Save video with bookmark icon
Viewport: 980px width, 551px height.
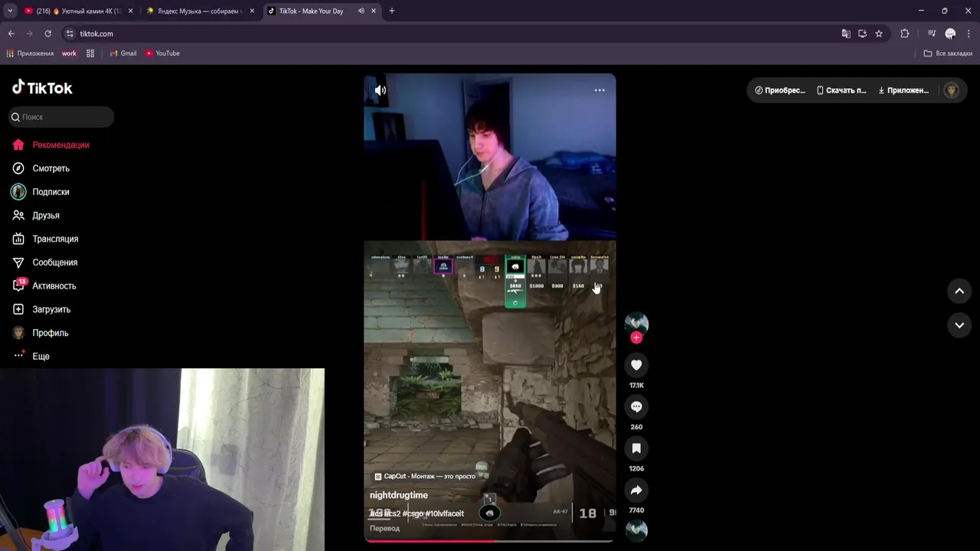[636, 448]
